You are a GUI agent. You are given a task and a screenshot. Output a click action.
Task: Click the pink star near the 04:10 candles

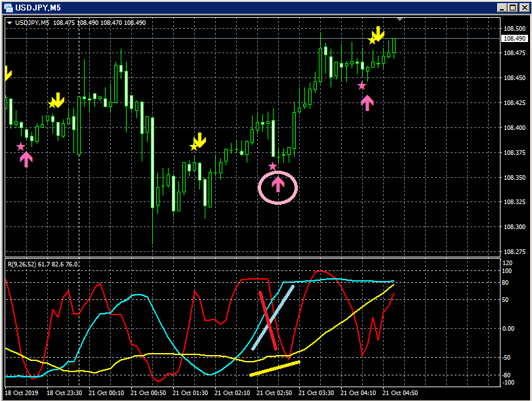pos(362,86)
